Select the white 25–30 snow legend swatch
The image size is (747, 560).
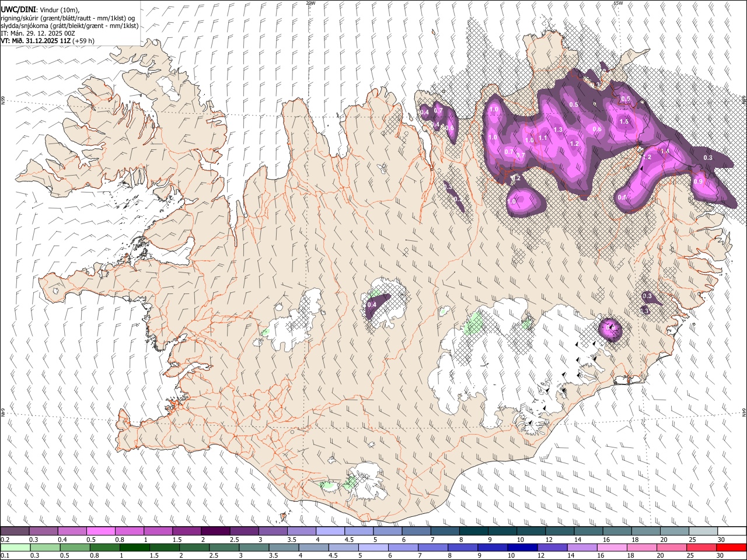coord(732,531)
